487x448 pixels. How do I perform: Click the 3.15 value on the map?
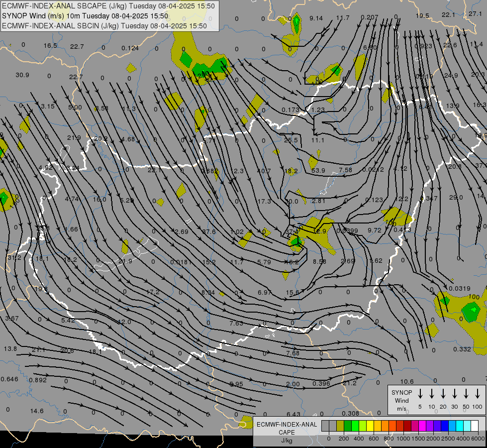click(x=48, y=107)
